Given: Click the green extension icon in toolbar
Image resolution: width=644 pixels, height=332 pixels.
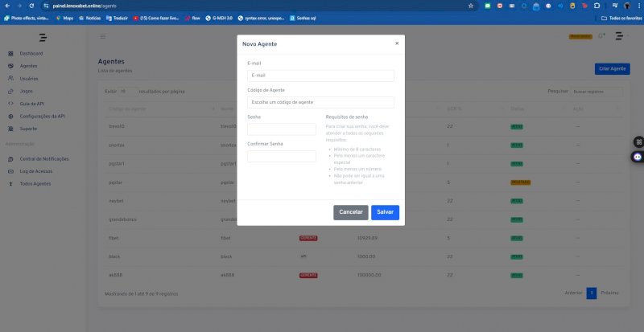Looking at the screenshot, I should (488, 6).
